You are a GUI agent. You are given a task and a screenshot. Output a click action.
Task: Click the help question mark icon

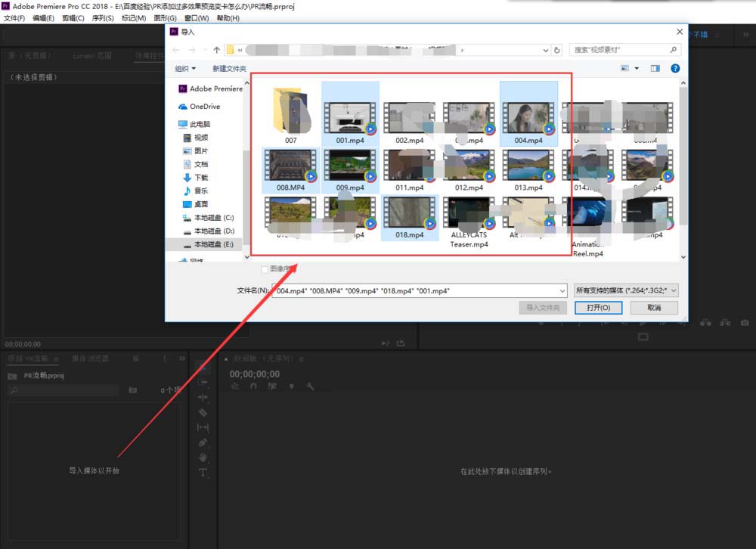click(675, 68)
